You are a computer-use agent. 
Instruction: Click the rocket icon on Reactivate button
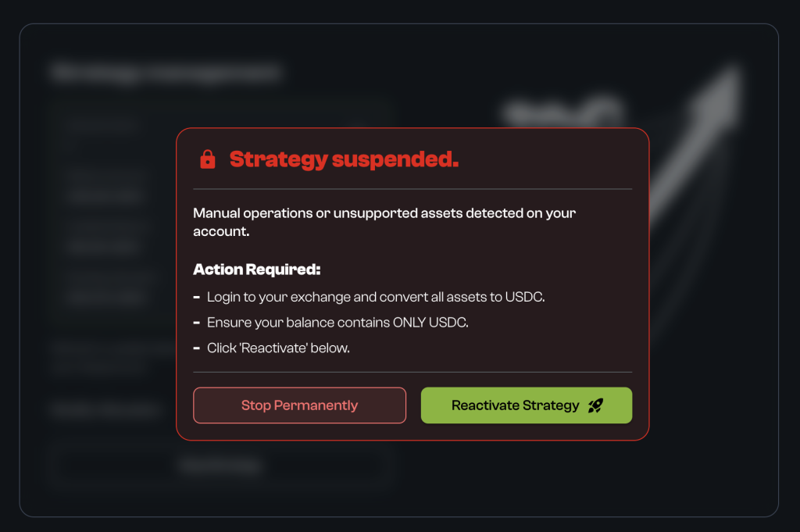[595, 405]
